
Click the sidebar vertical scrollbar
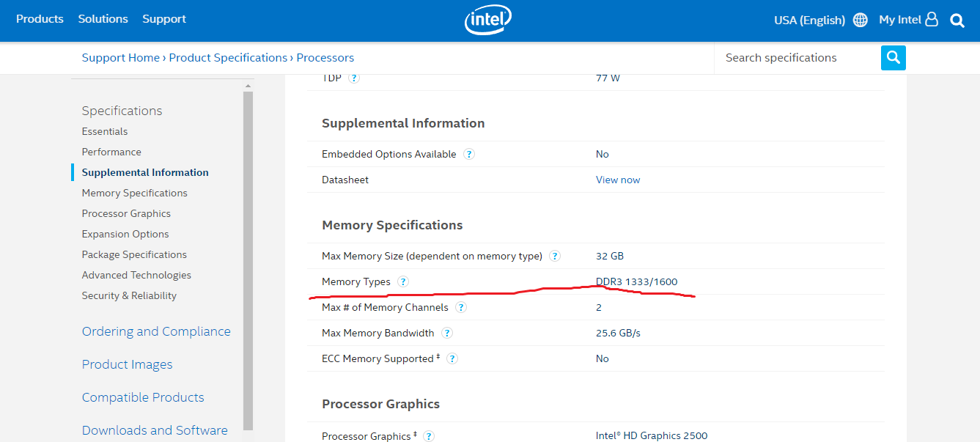[248, 257]
